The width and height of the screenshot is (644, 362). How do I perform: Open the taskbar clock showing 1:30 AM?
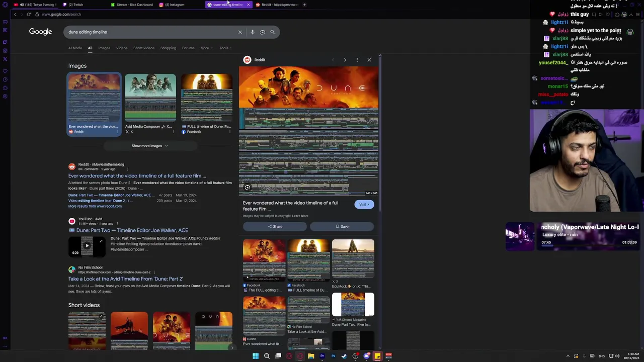(632, 356)
